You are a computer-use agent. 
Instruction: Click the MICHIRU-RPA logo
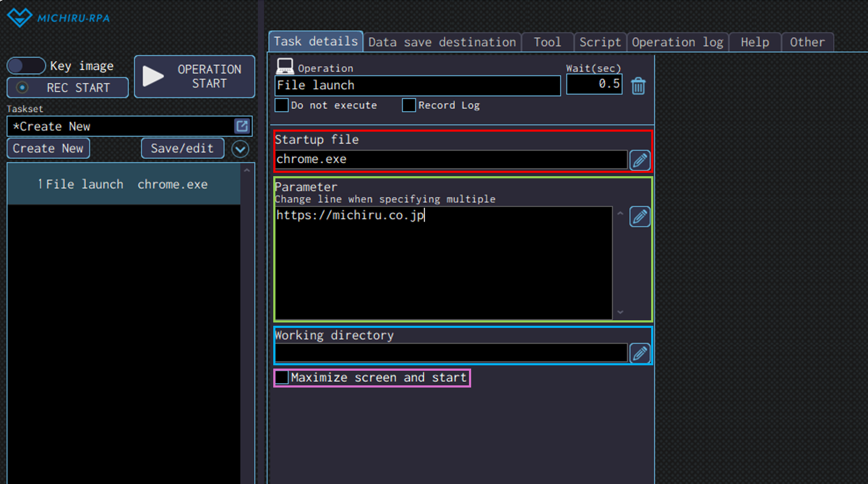59,18
